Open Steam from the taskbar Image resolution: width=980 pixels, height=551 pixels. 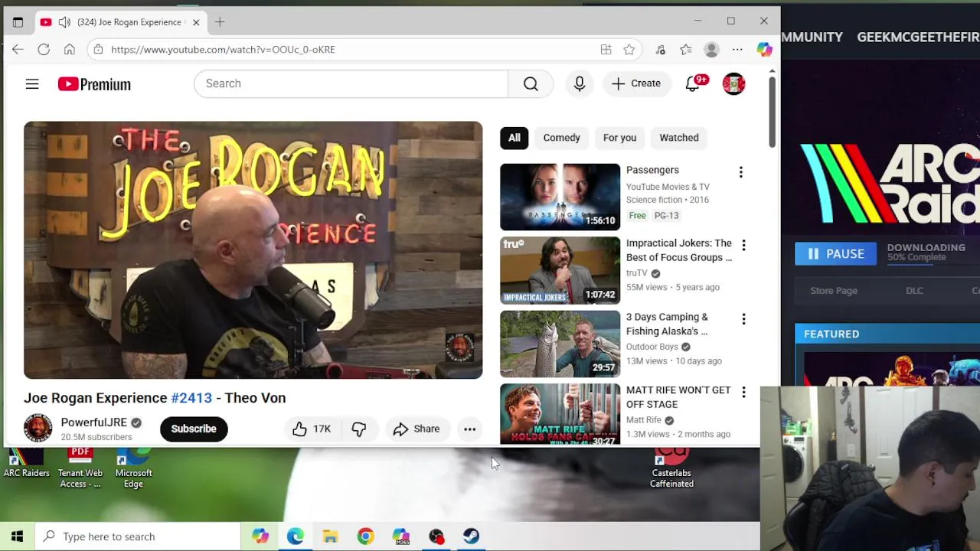tap(471, 536)
